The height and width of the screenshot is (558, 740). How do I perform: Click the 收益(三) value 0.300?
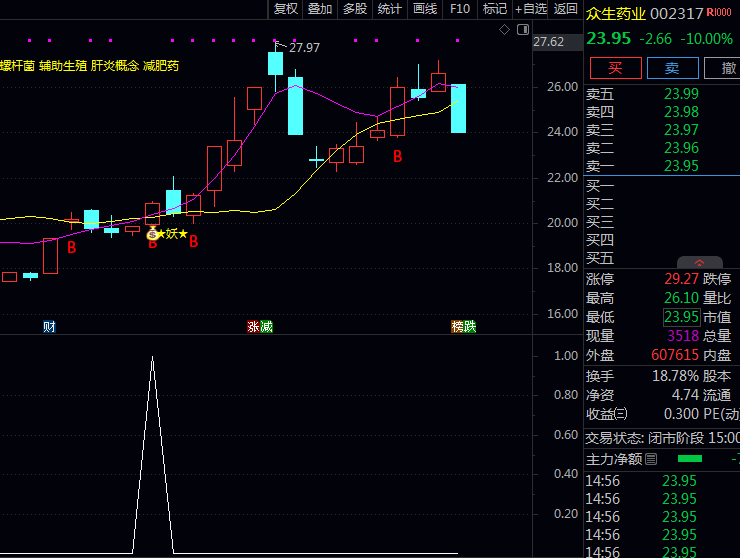pos(681,414)
